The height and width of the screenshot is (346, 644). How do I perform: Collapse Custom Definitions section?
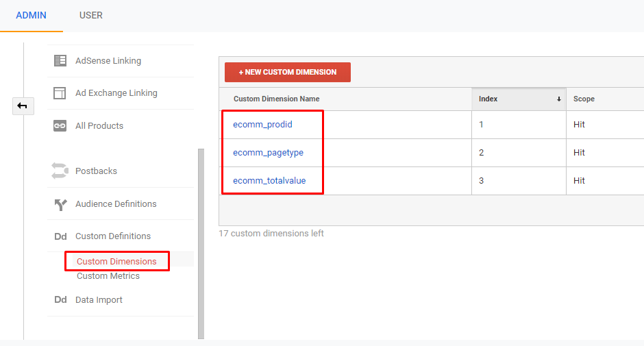(x=113, y=236)
